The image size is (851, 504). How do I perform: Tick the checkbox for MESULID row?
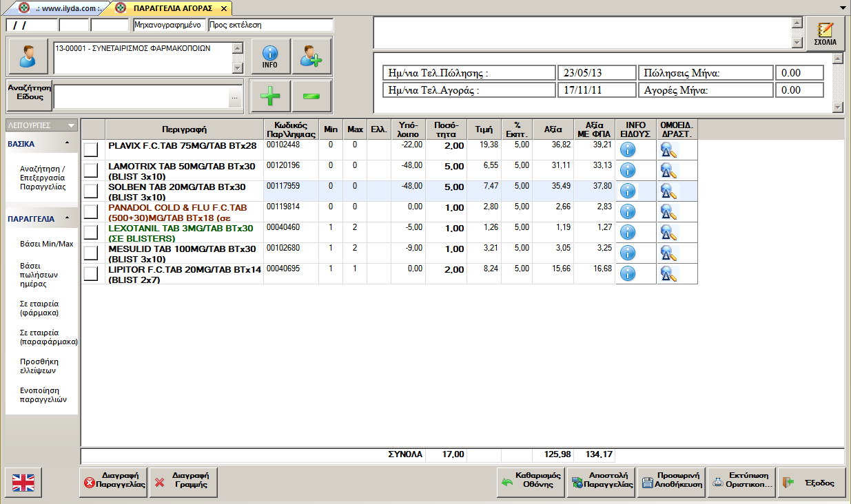point(91,253)
